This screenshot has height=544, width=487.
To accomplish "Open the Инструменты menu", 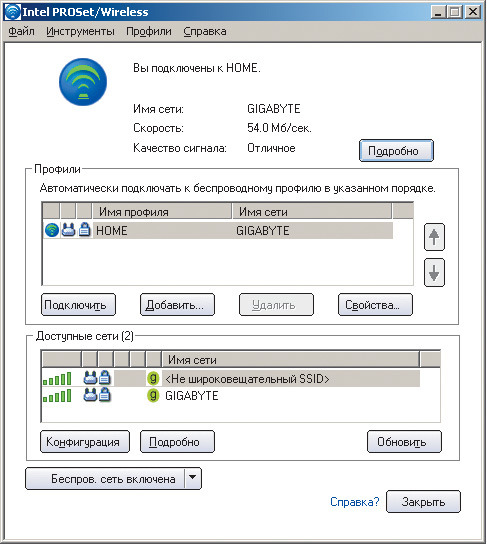I will click(x=80, y=31).
